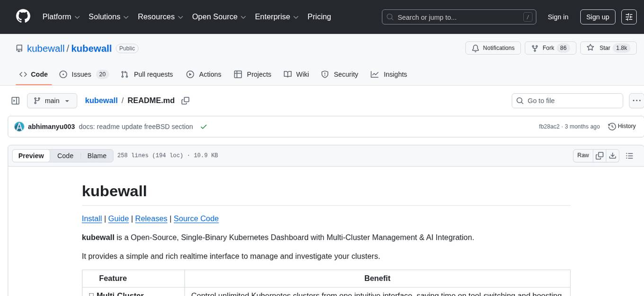This screenshot has width=644, height=296.
Task: Open the command palette icon near Sign up
Action: point(628,17)
